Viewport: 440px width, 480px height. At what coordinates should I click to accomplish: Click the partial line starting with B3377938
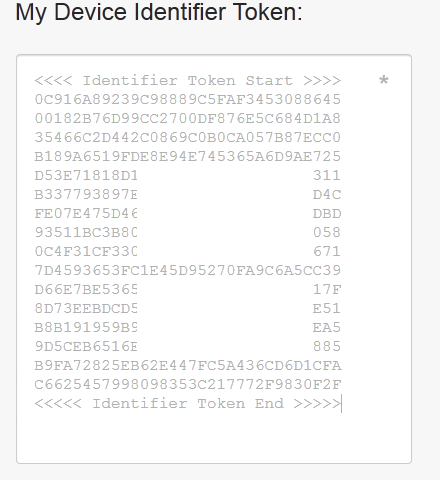point(86,195)
